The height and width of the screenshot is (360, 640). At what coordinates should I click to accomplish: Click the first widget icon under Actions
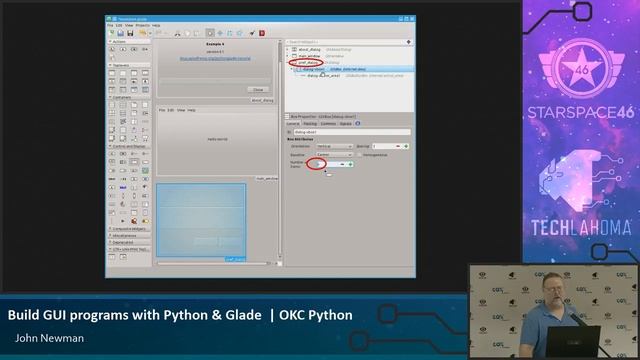pyautogui.click(x=112, y=49)
